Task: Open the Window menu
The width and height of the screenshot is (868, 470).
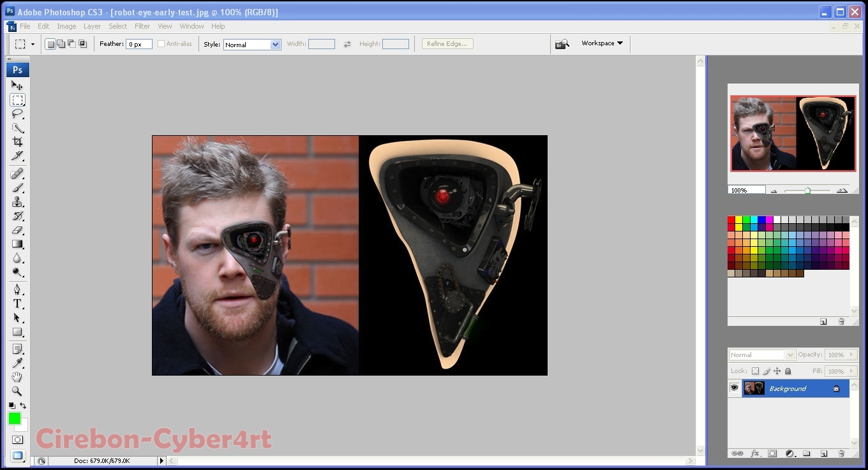Action: coord(191,26)
